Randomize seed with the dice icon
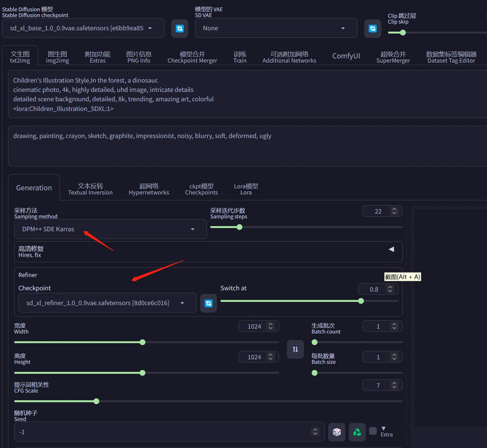Viewport: 487px width, 448px height. [x=336, y=432]
